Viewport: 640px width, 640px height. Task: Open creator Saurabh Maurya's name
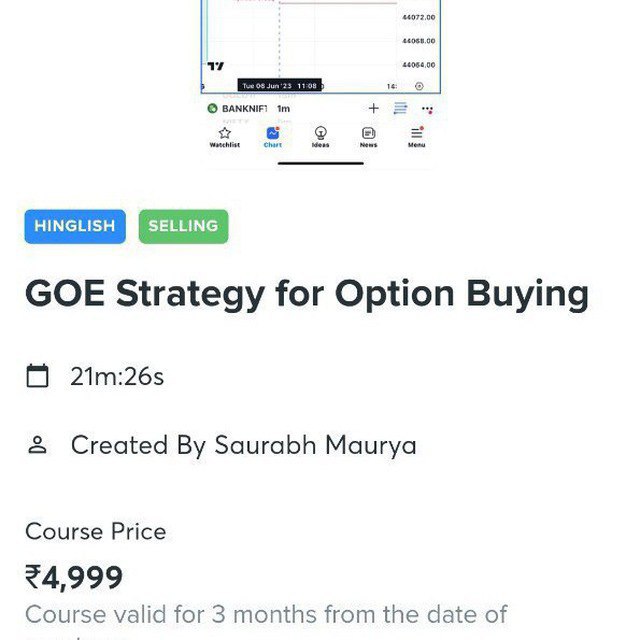(x=316, y=445)
